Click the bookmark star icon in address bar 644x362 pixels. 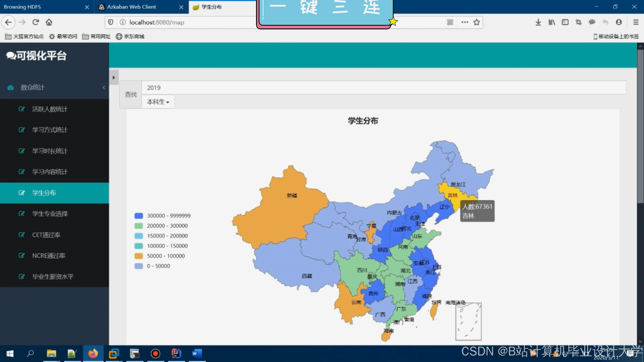tap(476, 22)
